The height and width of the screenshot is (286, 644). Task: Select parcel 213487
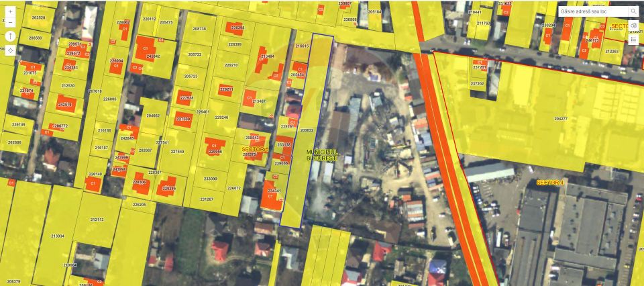coord(259,101)
